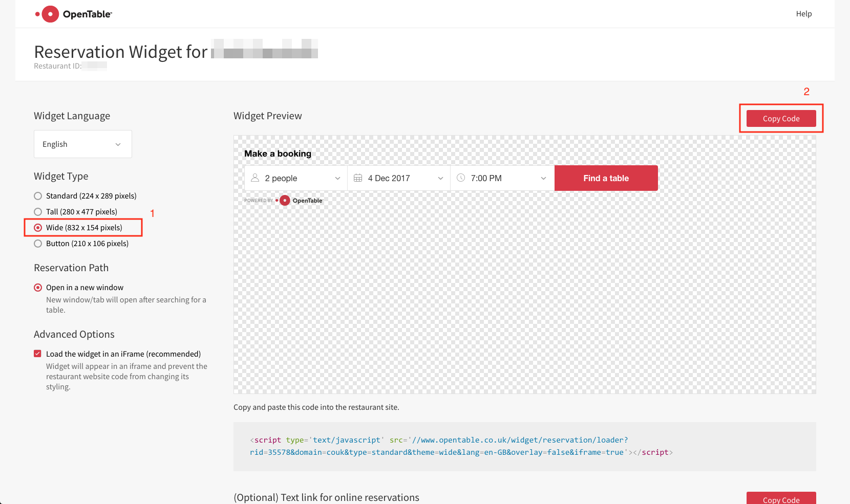
Task: Open the 4 Dec 2017 date dropdown
Action: point(398,178)
